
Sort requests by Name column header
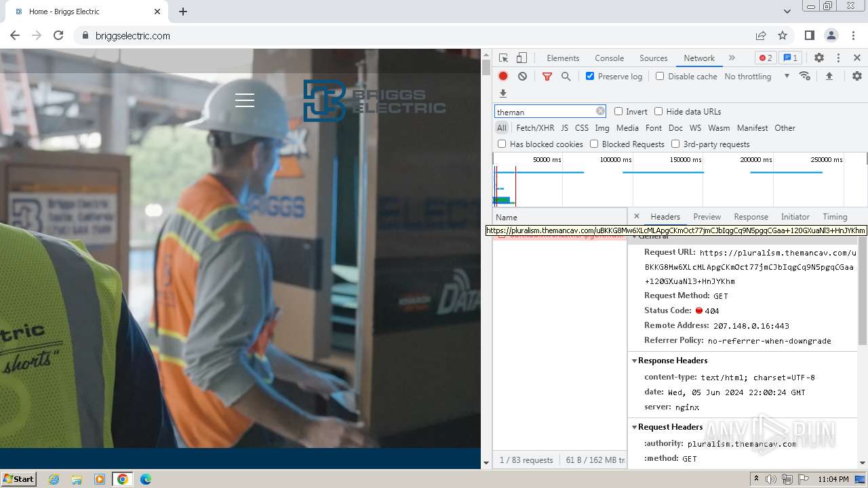559,217
